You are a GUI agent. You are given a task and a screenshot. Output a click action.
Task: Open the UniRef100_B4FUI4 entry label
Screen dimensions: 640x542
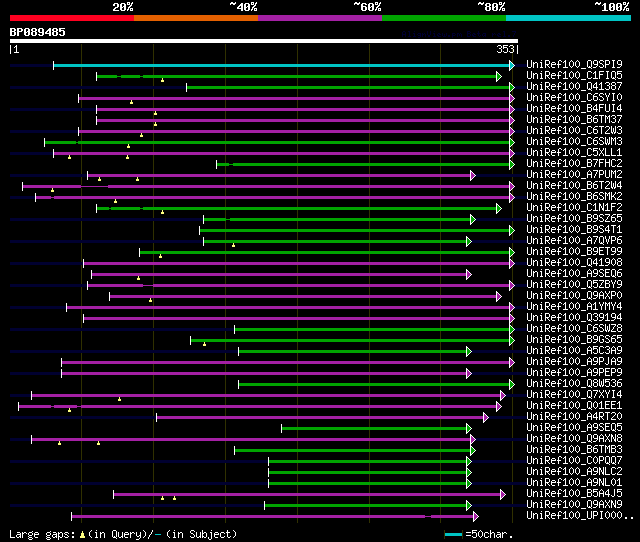[574, 109]
